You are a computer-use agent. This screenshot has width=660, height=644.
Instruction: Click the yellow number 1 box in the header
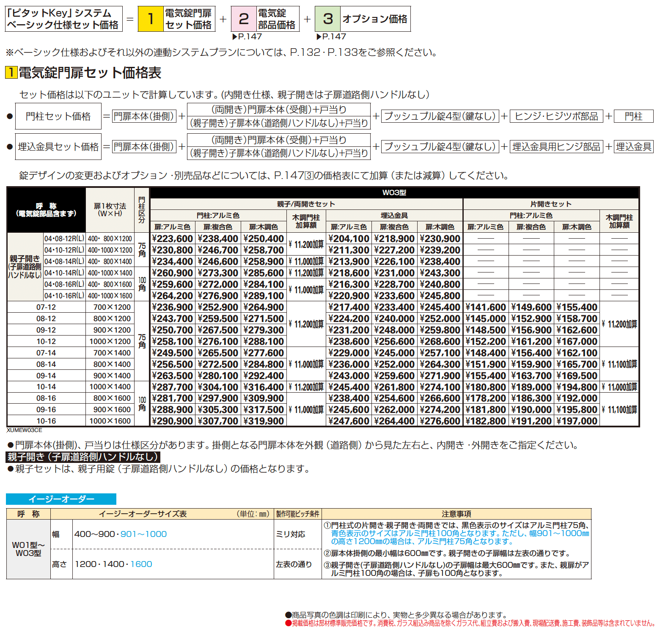151,19
